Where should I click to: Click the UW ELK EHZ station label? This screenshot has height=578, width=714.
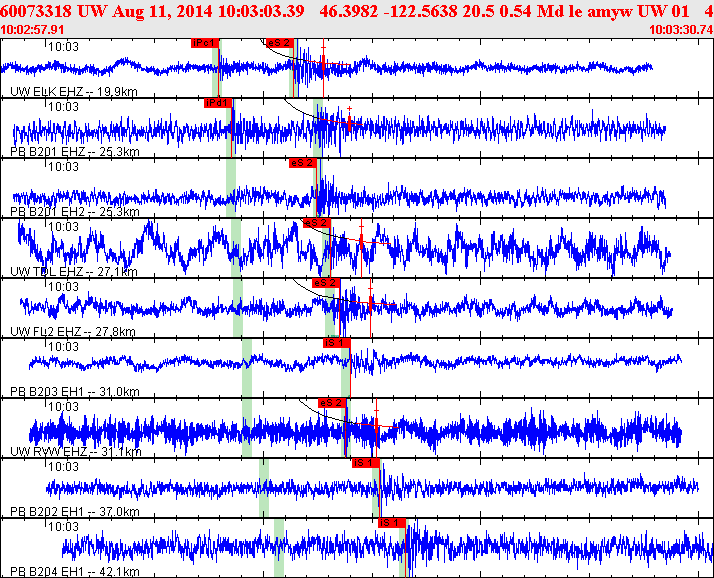click(74, 92)
